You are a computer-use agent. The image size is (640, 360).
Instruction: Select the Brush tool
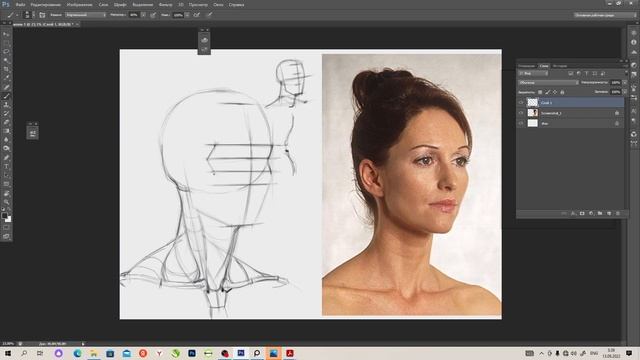coord(6,96)
